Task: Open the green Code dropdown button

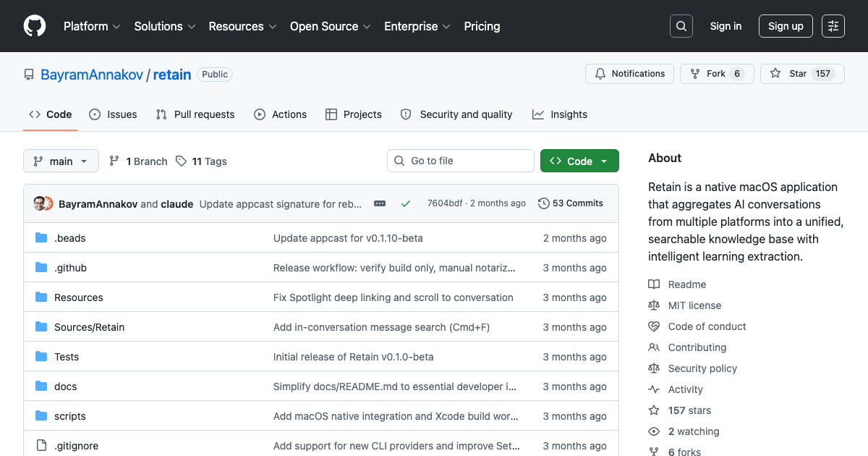Action: click(x=579, y=161)
